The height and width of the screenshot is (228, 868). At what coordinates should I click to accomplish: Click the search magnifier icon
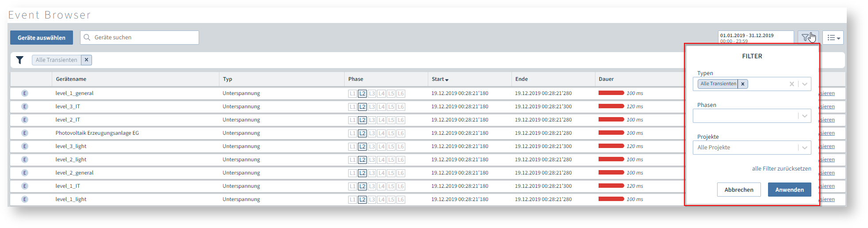tap(87, 38)
